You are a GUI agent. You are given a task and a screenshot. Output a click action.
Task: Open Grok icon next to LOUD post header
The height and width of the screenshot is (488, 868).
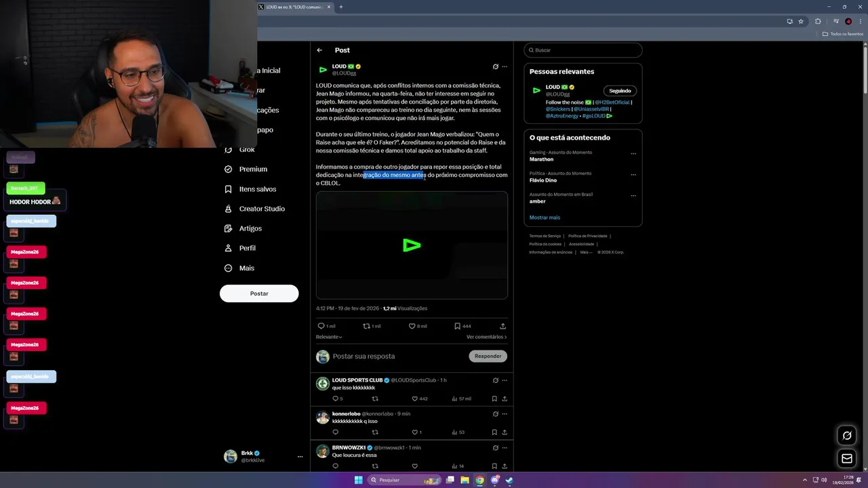click(496, 66)
